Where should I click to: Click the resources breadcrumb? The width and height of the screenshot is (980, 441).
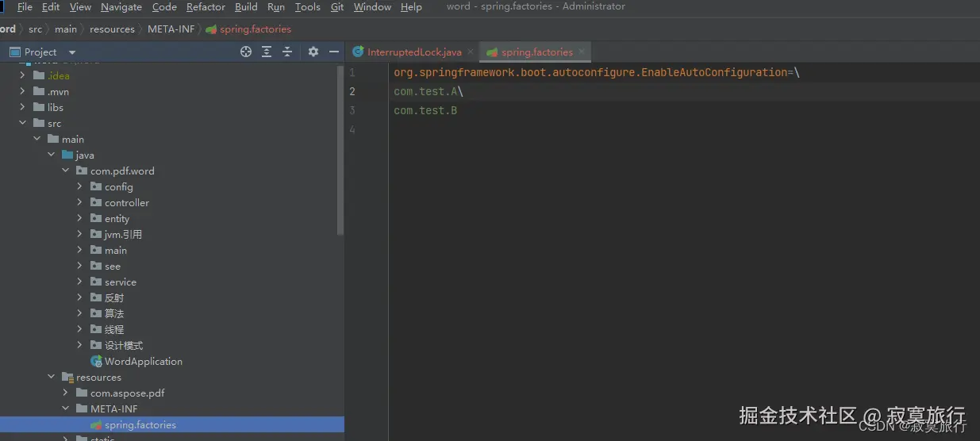click(112, 29)
